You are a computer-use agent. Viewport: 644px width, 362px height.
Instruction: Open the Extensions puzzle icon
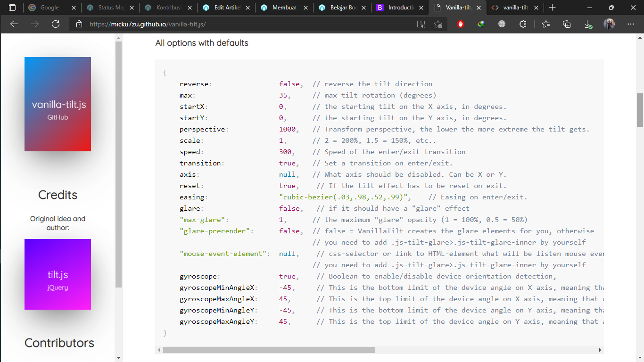(523, 24)
